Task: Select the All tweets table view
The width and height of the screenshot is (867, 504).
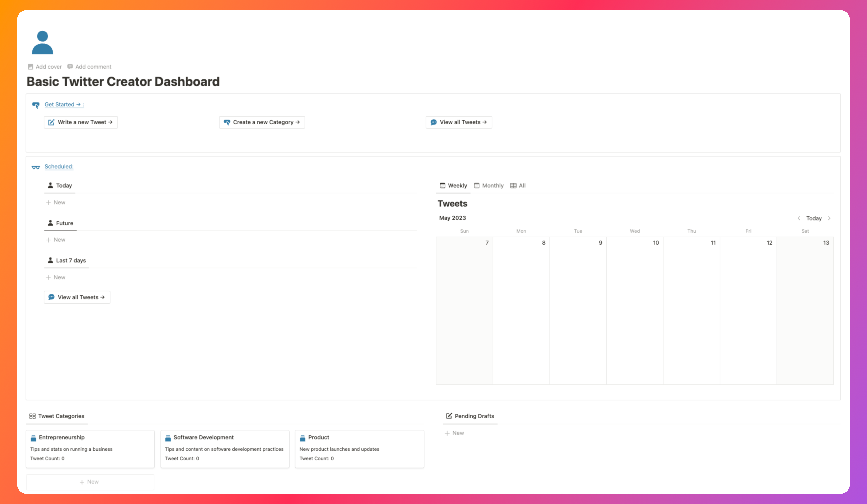Action: [x=518, y=185]
